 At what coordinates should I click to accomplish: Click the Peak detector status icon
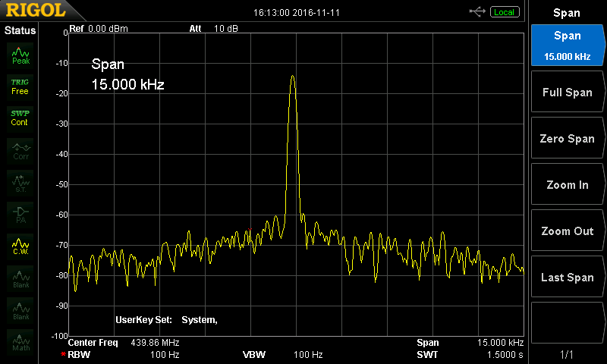click(20, 55)
